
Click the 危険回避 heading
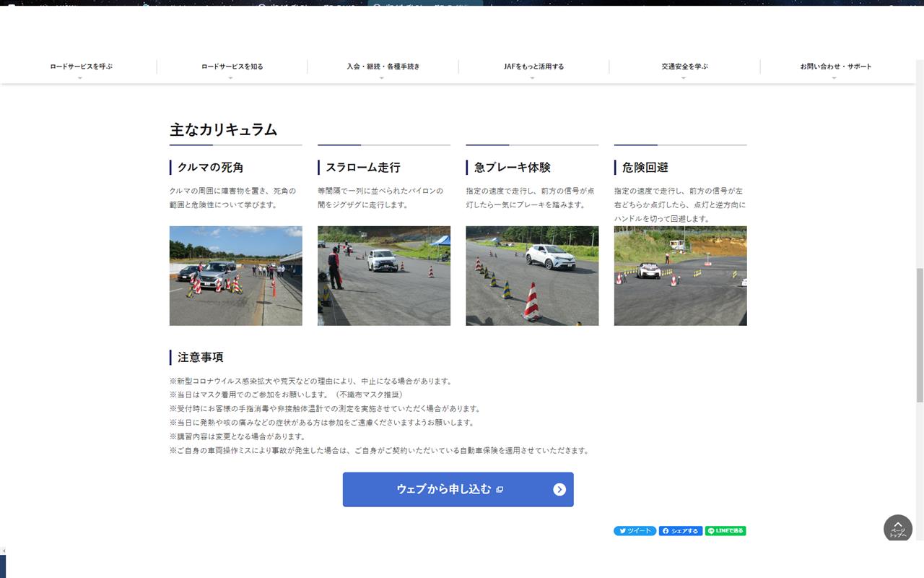pyautogui.click(x=645, y=168)
